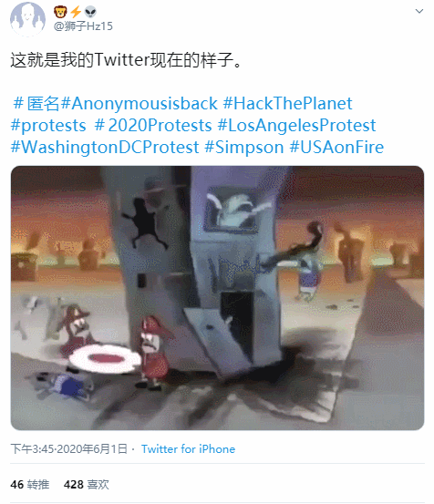This screenshot has height=504, width=434.
Task: Open the #WashingtonDCProtest hashtag
Action: [105, 148]
